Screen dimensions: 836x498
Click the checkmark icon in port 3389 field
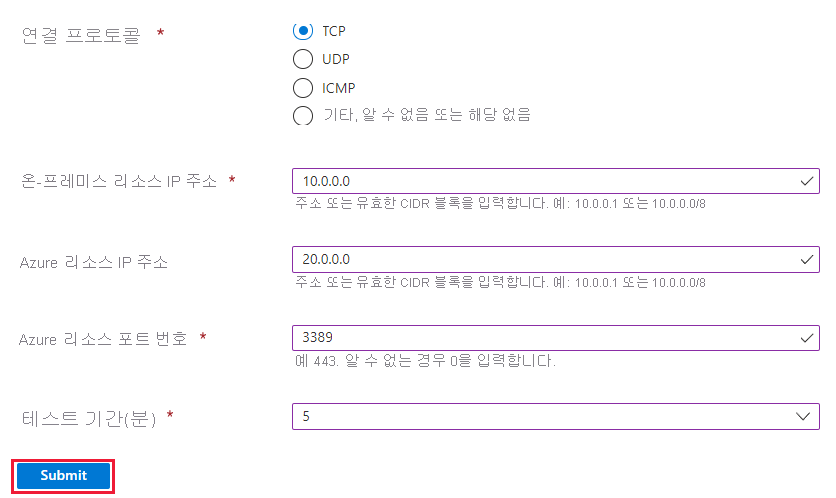807,337
